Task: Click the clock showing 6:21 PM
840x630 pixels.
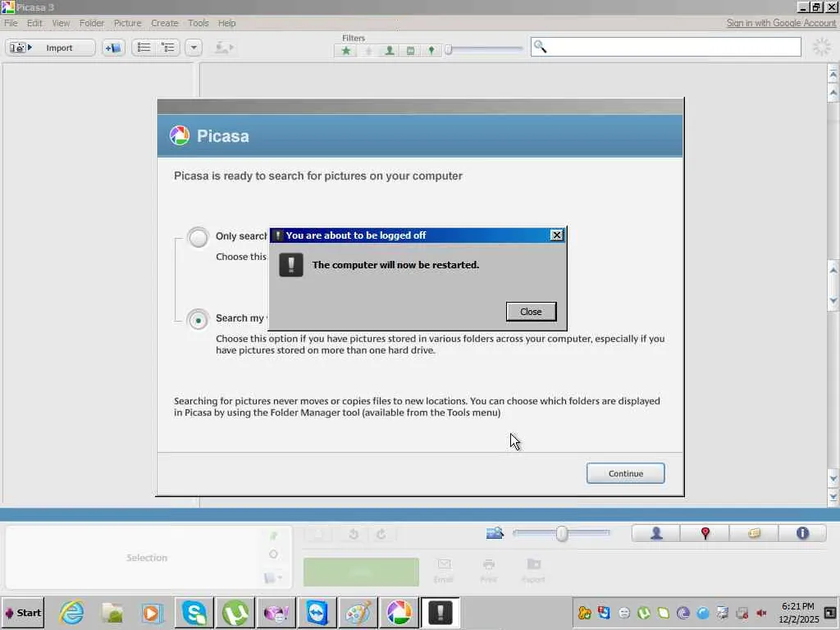Action: coord(797,606)
